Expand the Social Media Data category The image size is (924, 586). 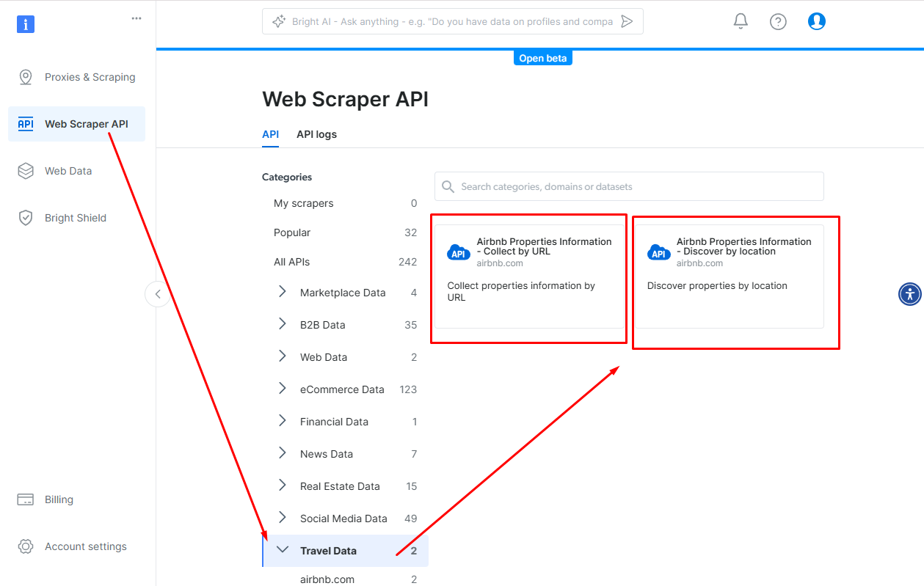[283, 518]
